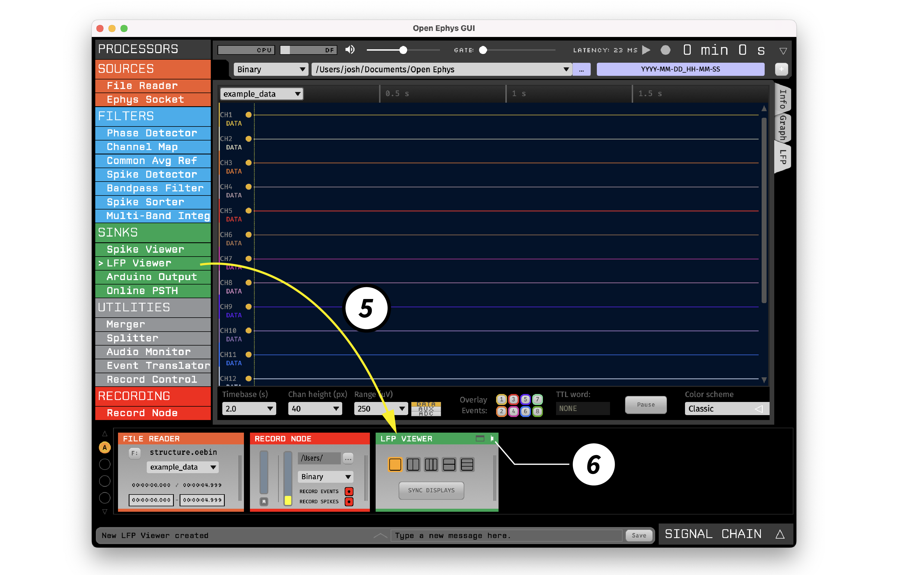Enable the Pause button in LFP display

tap(646, 406)
